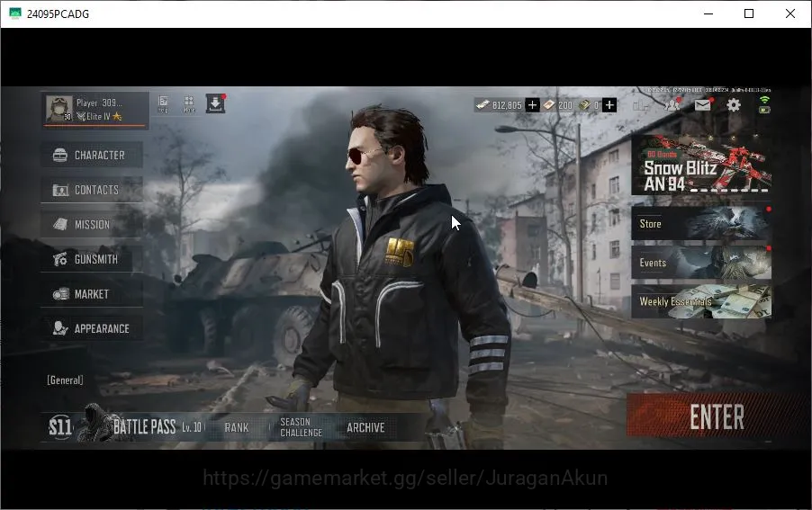
Task: Select the Rank tab
Action: [237, 428]
